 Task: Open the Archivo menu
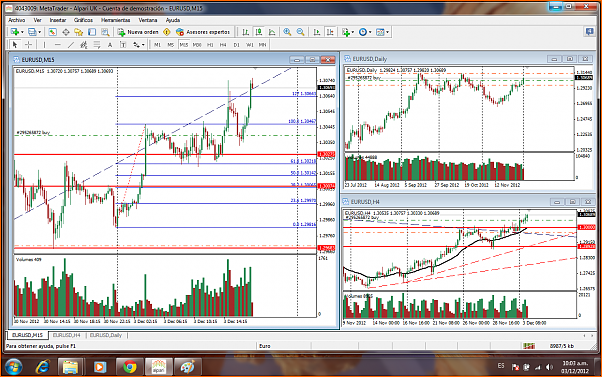tap(17, 20)
